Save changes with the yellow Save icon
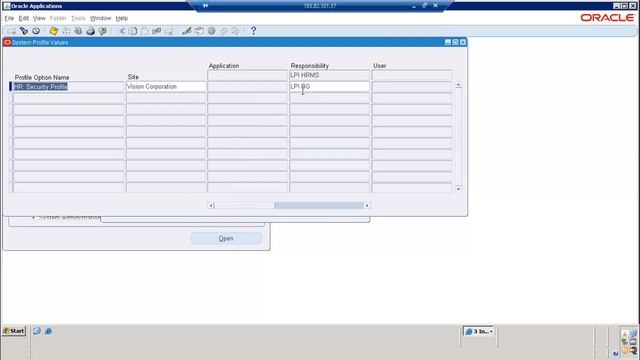This screenshot has height=360, width=640. (x=53, y=31)
